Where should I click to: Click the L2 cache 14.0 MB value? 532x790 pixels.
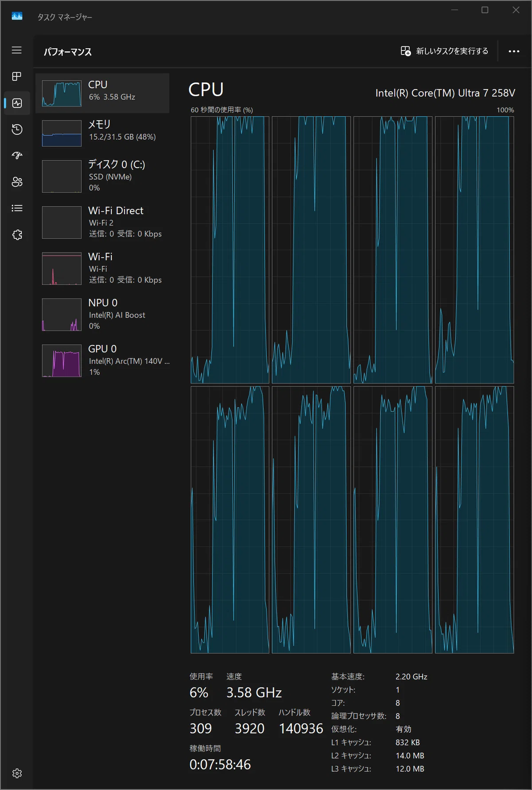pos(410,755)
